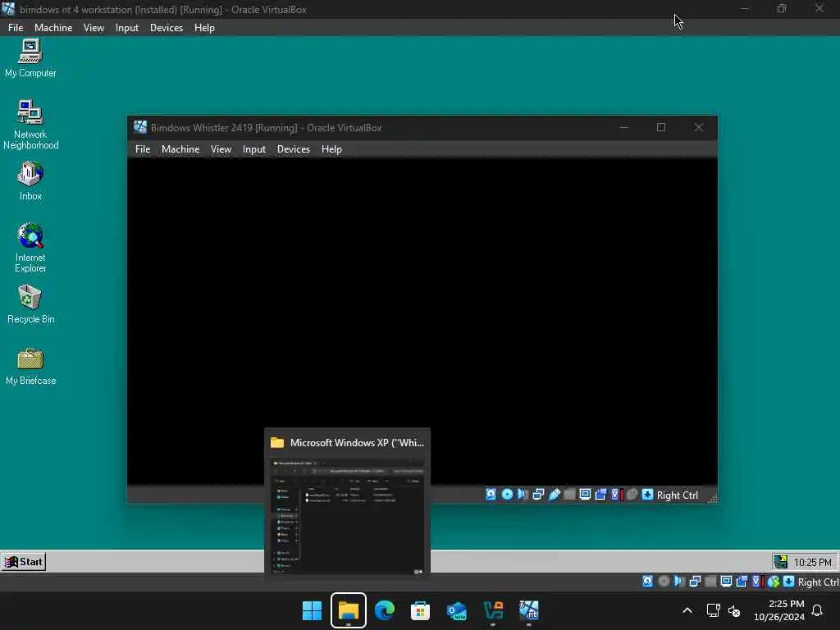
Task: Select Network Neighborhood desktop icon
Action: 30,125
